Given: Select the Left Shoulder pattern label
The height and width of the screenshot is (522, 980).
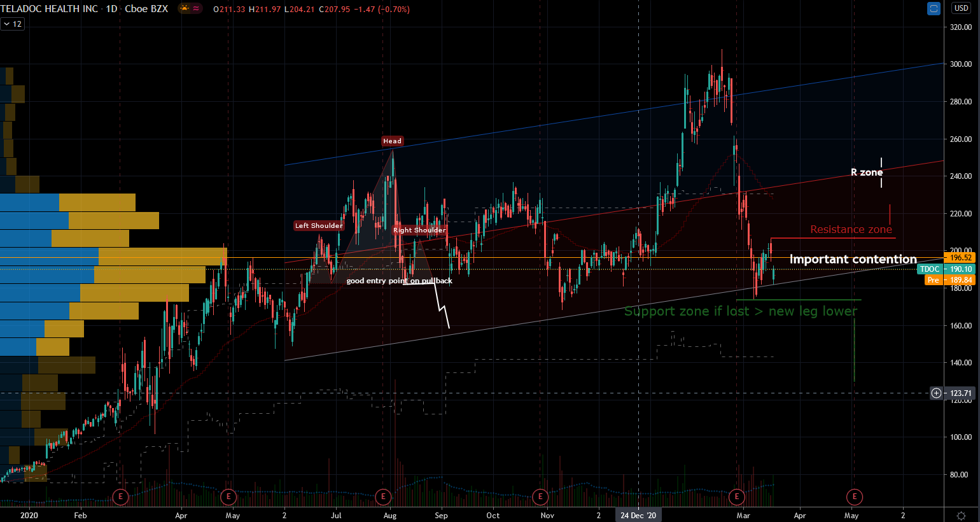Looking at the screenshot, I should [319, 225].
